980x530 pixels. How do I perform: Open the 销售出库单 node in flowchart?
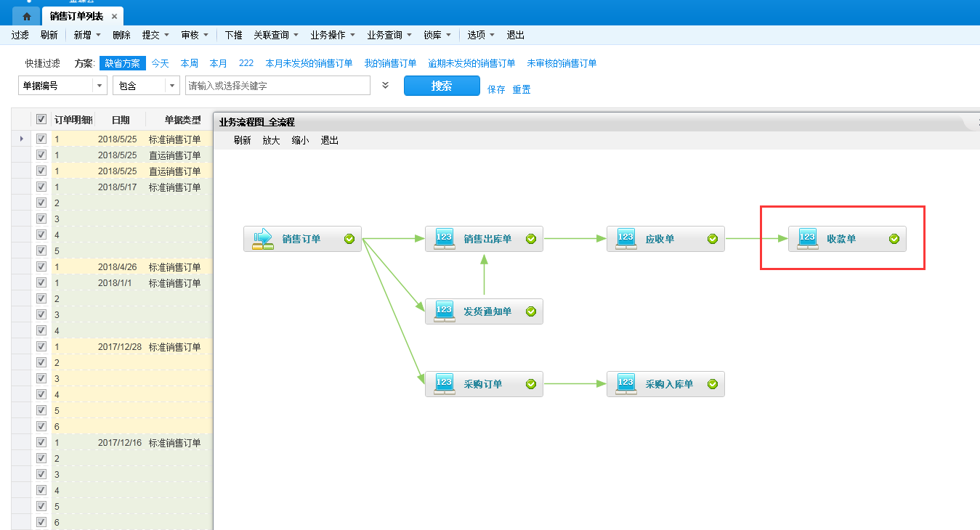pos(484,239)
